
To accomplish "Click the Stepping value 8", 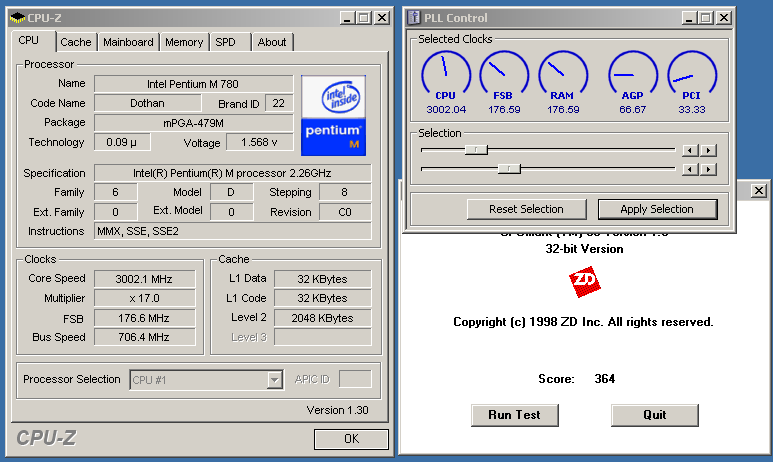I will pyautogui.click(x=345, y=192).
